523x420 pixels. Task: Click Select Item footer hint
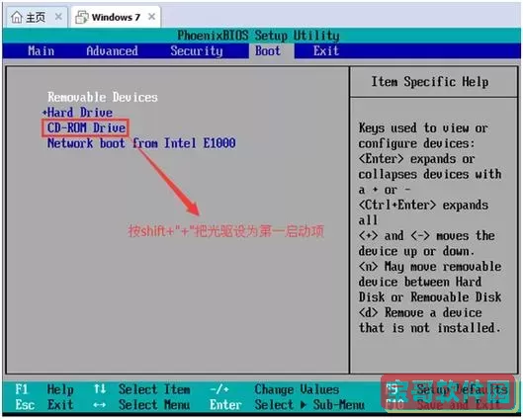click(154, 389)
